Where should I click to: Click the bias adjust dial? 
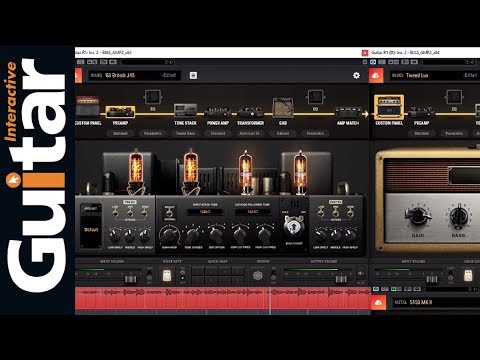click(294, 226)
